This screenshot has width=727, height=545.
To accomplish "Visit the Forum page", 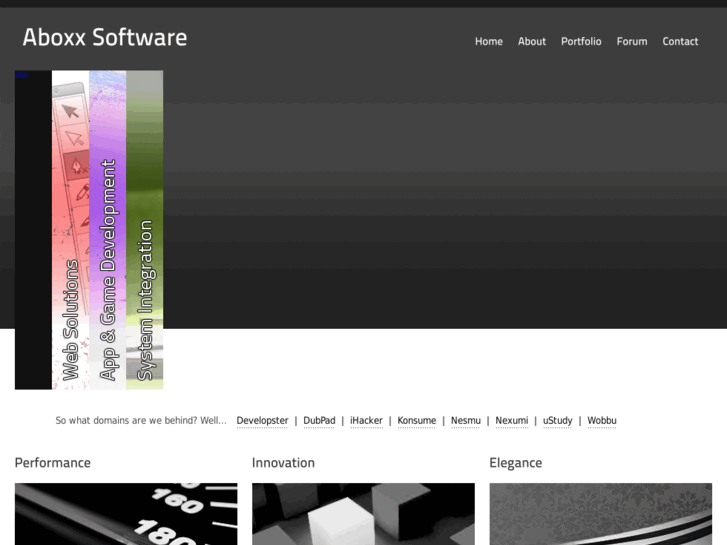I will [632, 41].
